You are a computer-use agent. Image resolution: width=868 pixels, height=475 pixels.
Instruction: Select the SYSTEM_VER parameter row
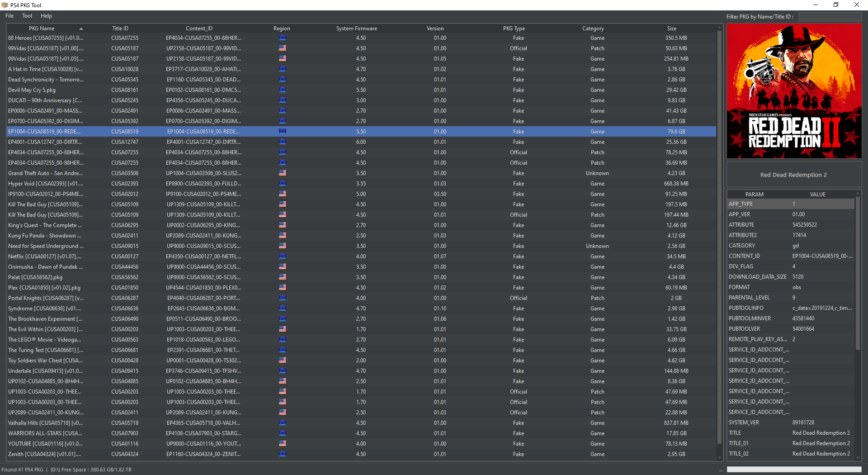[791, 423]
